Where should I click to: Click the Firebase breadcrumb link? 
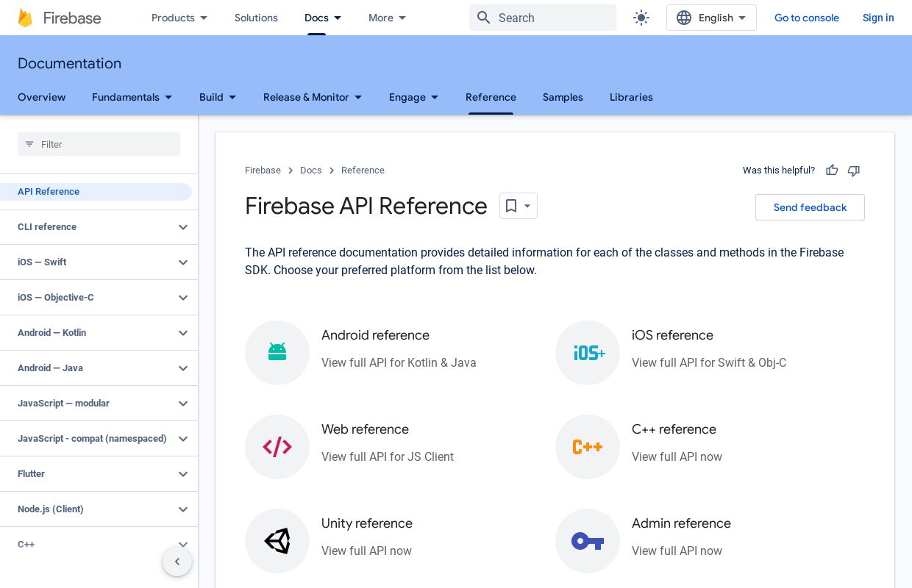pos(263,171)
